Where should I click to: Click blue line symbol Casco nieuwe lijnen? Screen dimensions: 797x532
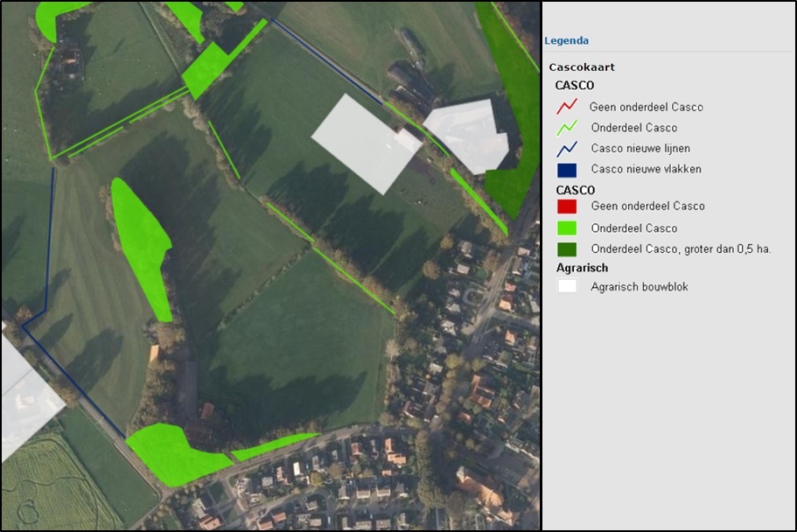point(567,148)
